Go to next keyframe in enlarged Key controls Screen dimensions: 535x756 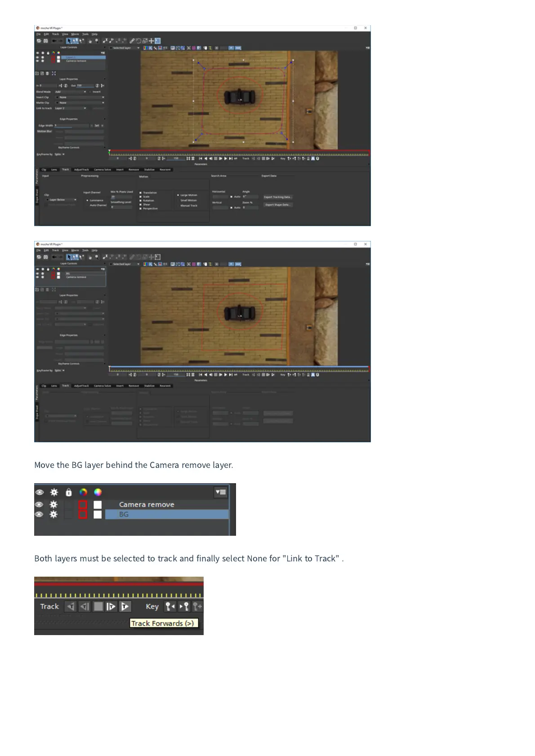coord(184,606)
